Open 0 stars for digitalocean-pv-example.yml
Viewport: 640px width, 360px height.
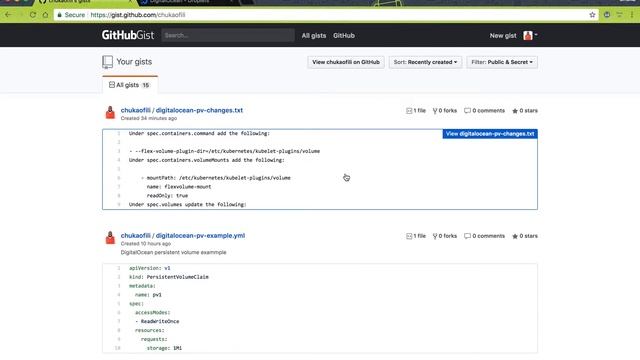coord(525,236)
